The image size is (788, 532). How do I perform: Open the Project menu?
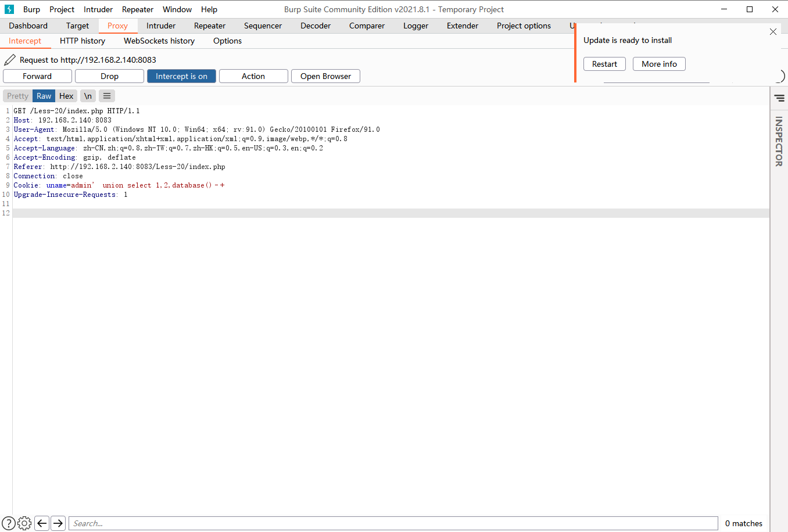click(62, 9)
